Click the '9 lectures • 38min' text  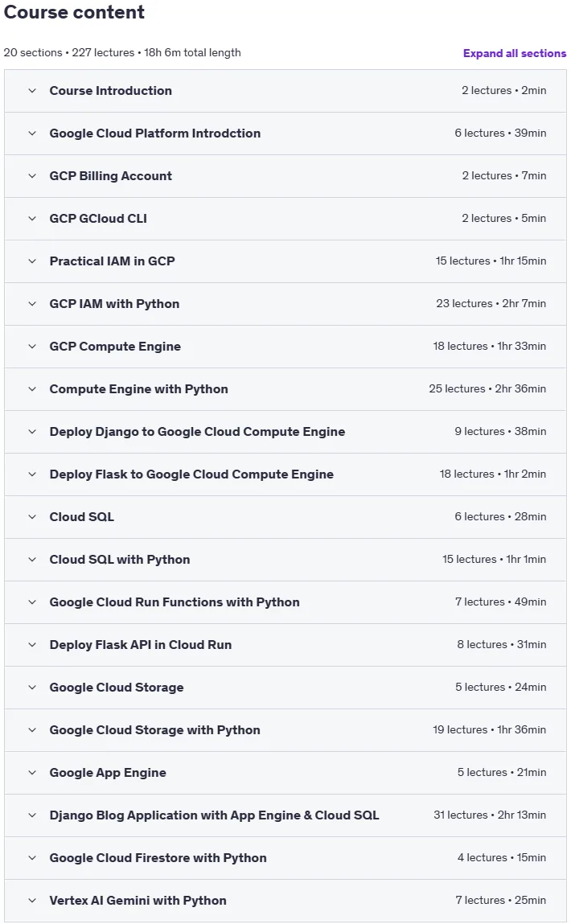tap(500, 431)
